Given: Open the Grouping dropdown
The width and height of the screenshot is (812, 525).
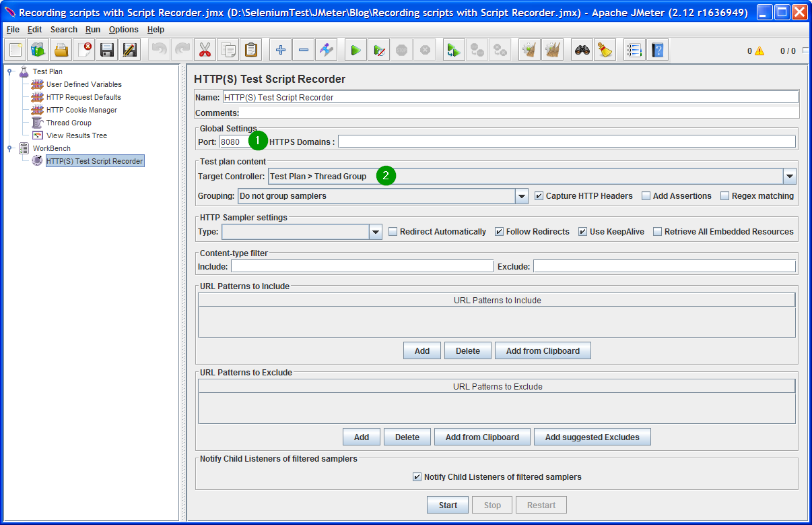Looking at the screenshot, I should [522, 195].
